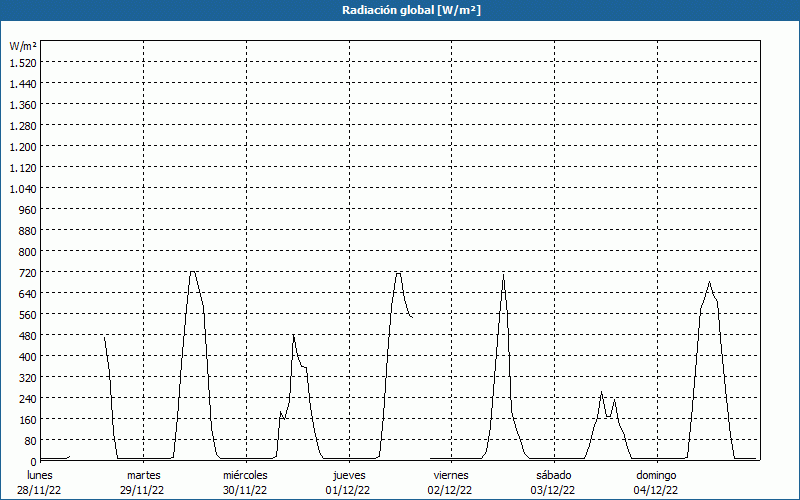The width and height of the screenshot is (800, 500).
Task: Click the 960 y-axis value
Action: [x=28, y=210]
